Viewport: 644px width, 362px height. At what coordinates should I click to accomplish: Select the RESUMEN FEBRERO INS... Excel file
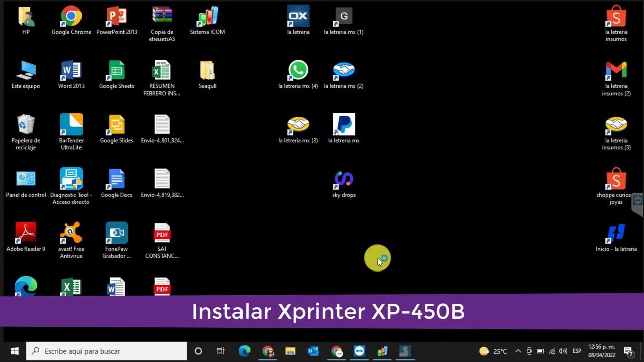[162, 78]
